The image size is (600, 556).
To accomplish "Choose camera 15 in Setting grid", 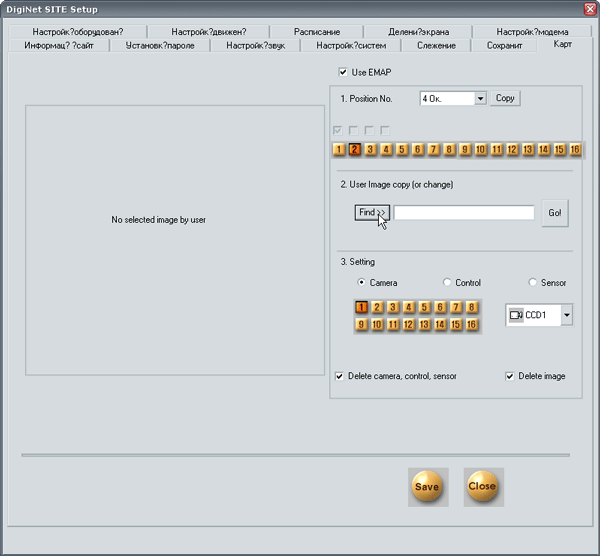I will pos(456,324).
